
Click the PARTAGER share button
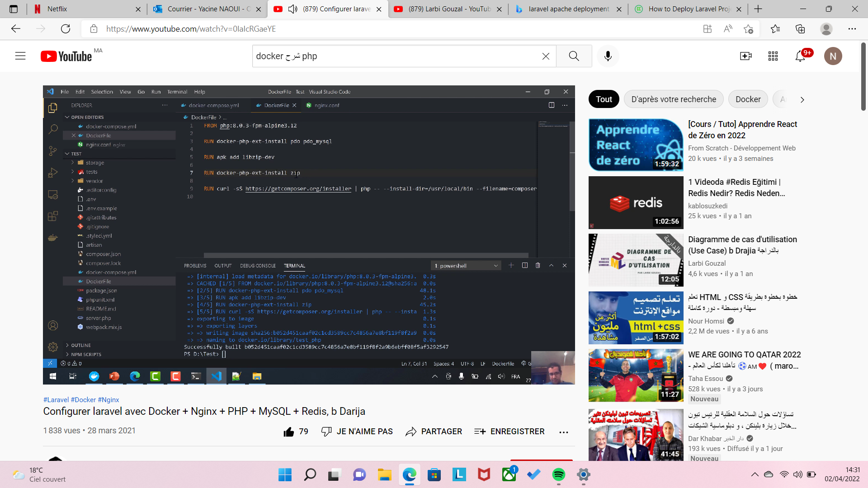click(x=433, y=432)
